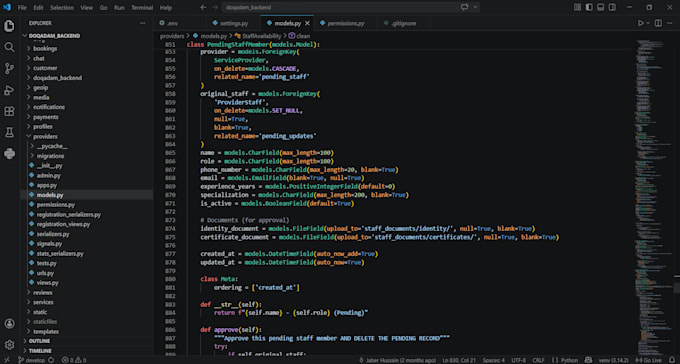Click the Ln 830, Col 21 position indicator

(459, 360)
